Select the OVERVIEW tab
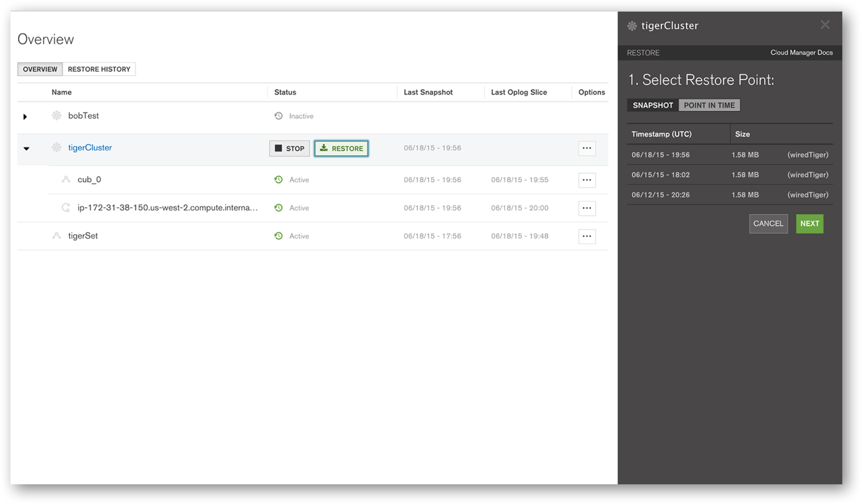Screen dimensions: 862x504 [40, 69]
